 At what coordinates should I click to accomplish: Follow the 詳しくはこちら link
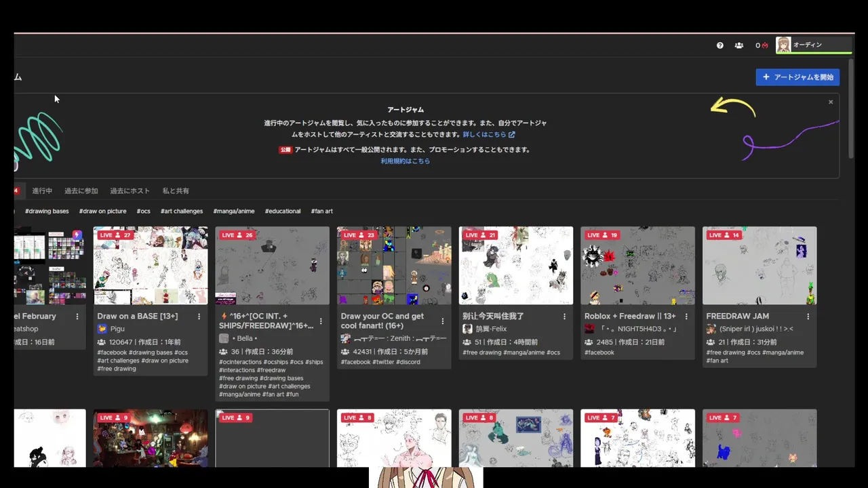484,135
